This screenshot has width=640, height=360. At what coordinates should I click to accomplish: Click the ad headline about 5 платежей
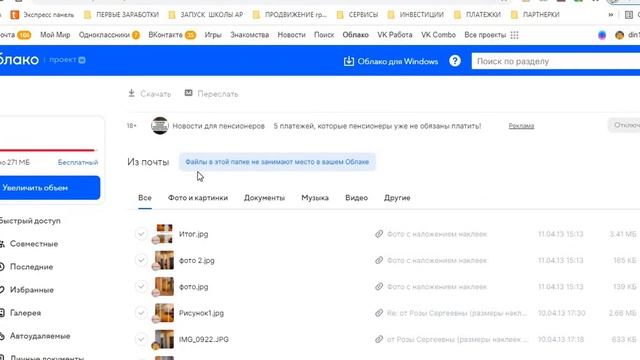(x=377, y=126)
